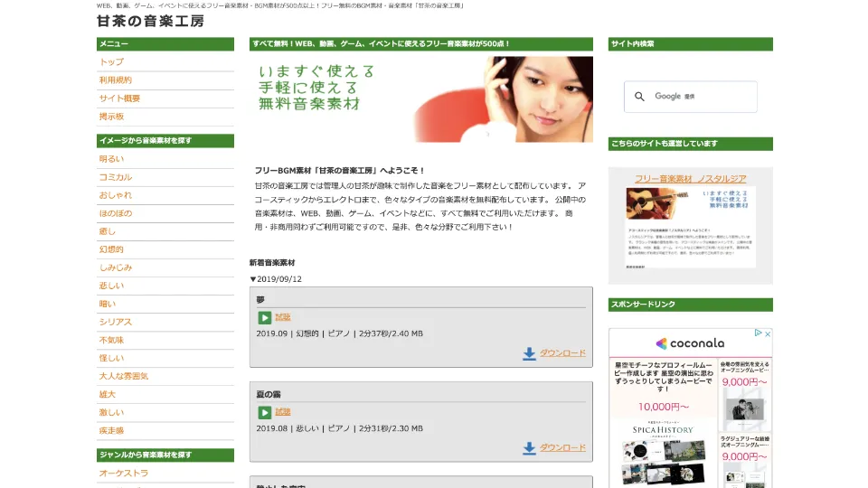Play the 夢 track preview icon
The width and height of the screenshot is (868, 488).
(x=265, y=317)
